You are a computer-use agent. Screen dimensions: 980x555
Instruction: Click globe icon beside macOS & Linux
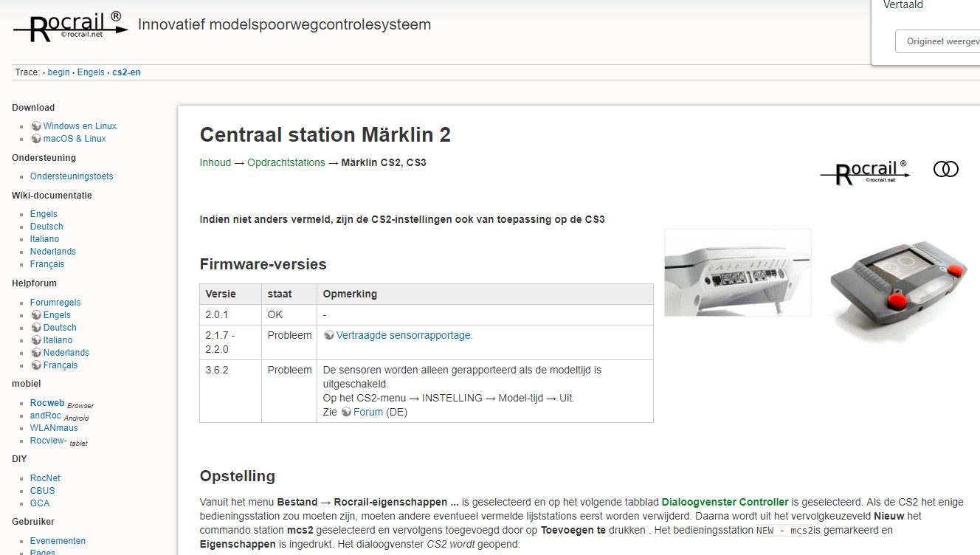pos(36,139)
